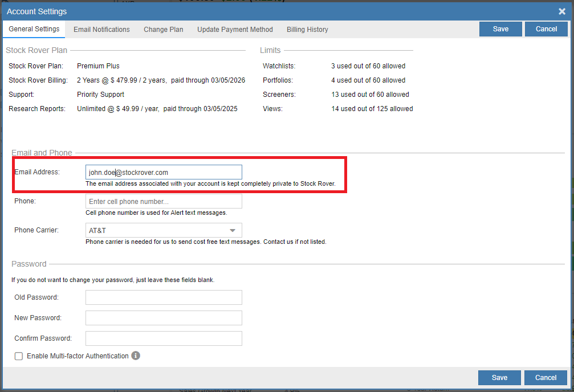Open the Multi-factor Authentication info icon
574x392 pixels.
(135, 356)
